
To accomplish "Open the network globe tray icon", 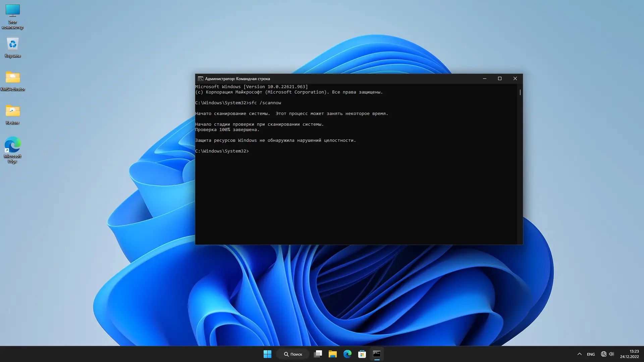I will pyautogui.click(x=603, y=354).
